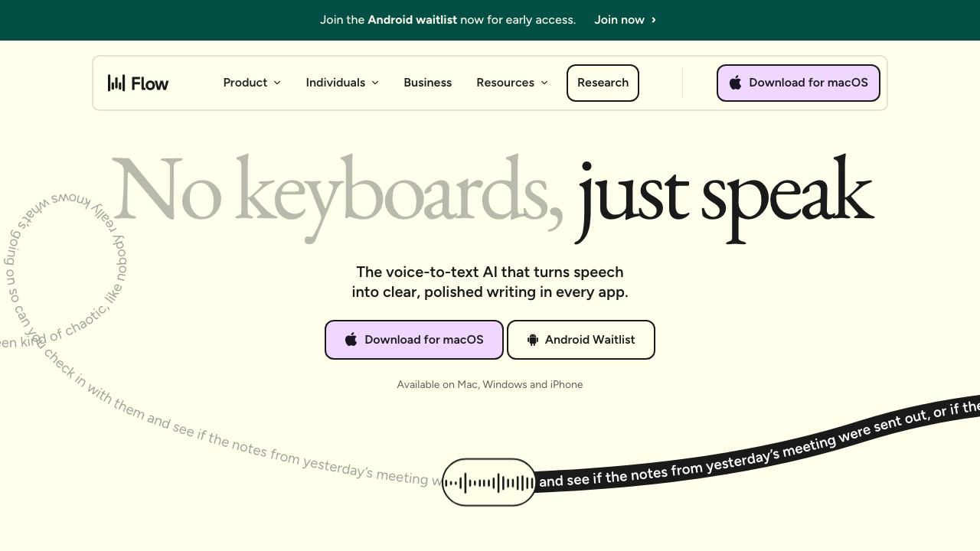
Task: Expand the Product dropdown chevron
Action: (x=277, y=83)
